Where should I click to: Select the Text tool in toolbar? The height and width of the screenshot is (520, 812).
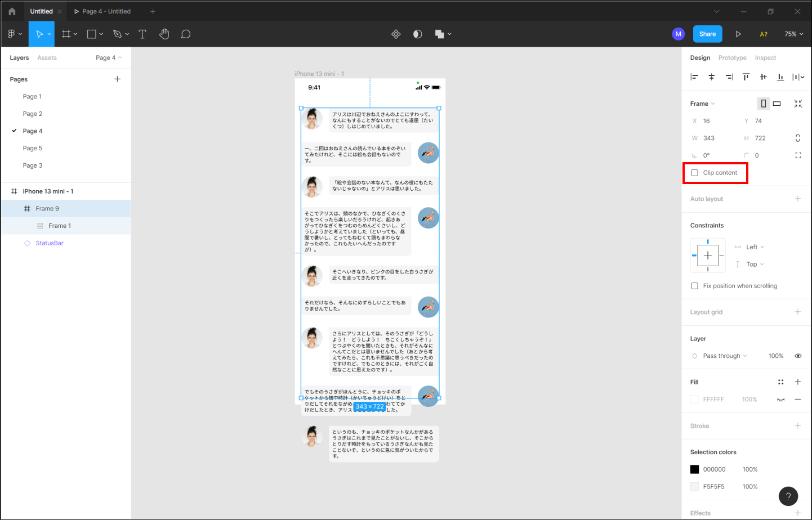pyautogui.click(x=142, y=34)
